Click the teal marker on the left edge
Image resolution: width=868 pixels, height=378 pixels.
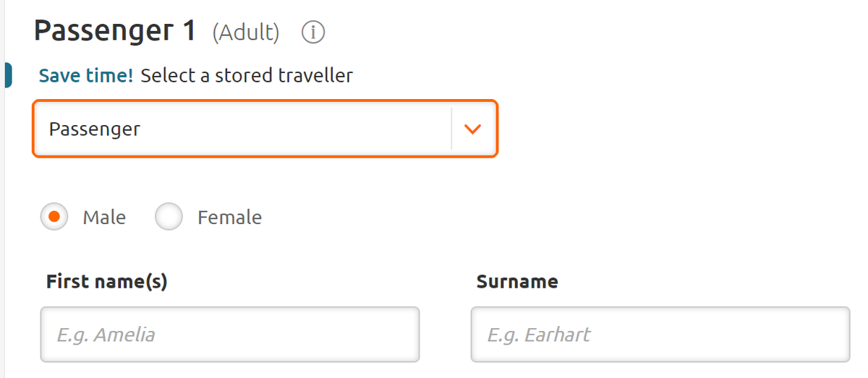pyautogui.click(x=7, y=75)
